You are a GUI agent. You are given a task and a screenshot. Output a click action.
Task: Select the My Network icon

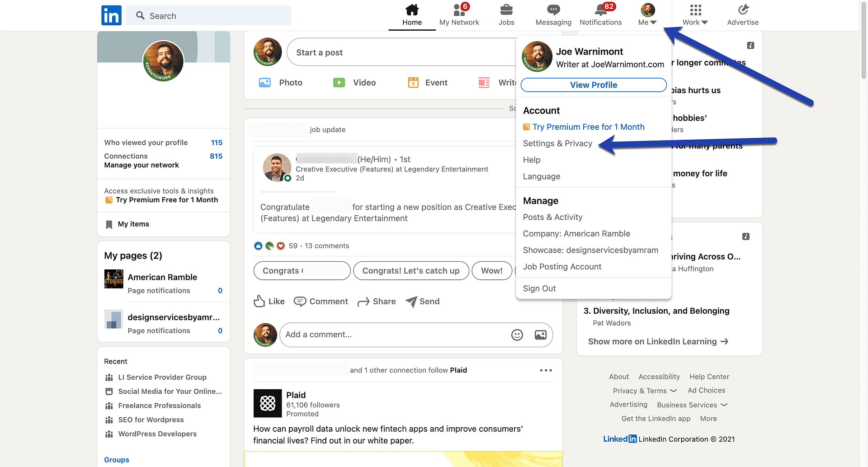pos(459,10)
